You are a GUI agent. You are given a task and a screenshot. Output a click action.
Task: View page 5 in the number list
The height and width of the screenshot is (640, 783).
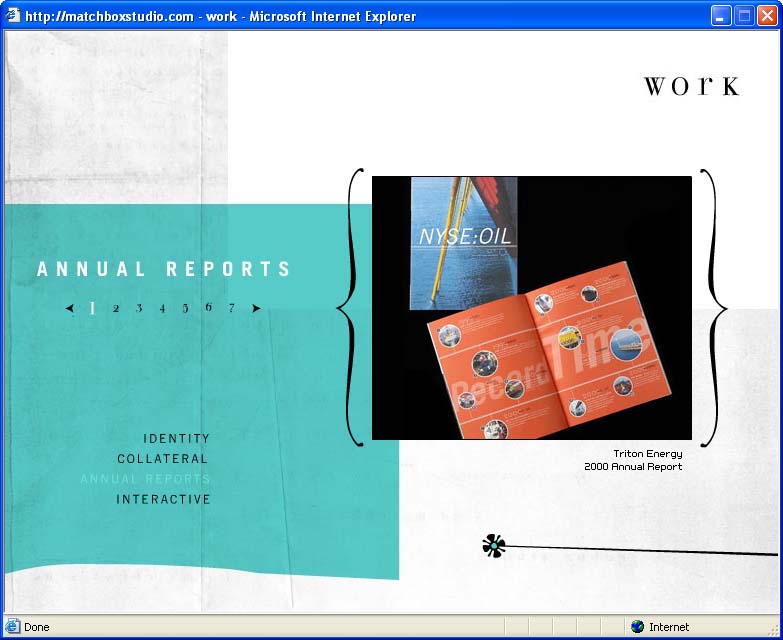tap(185, 308)
